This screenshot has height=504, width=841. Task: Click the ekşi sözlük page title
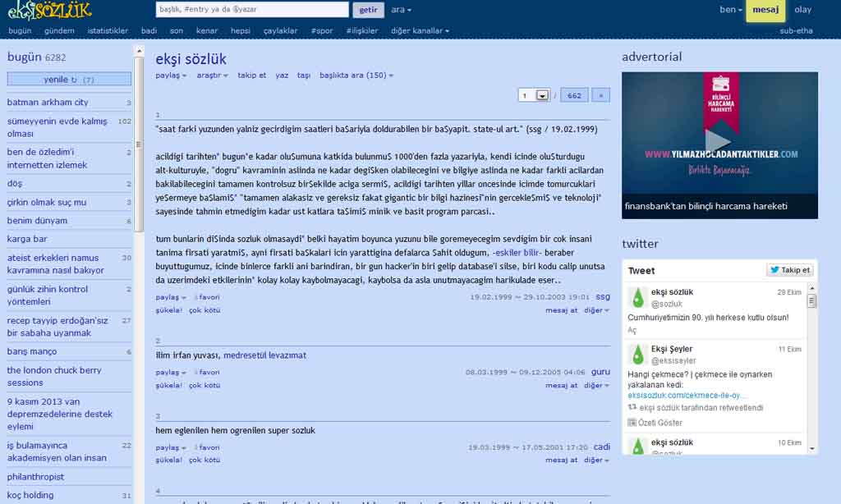click(x=191, y=59)
